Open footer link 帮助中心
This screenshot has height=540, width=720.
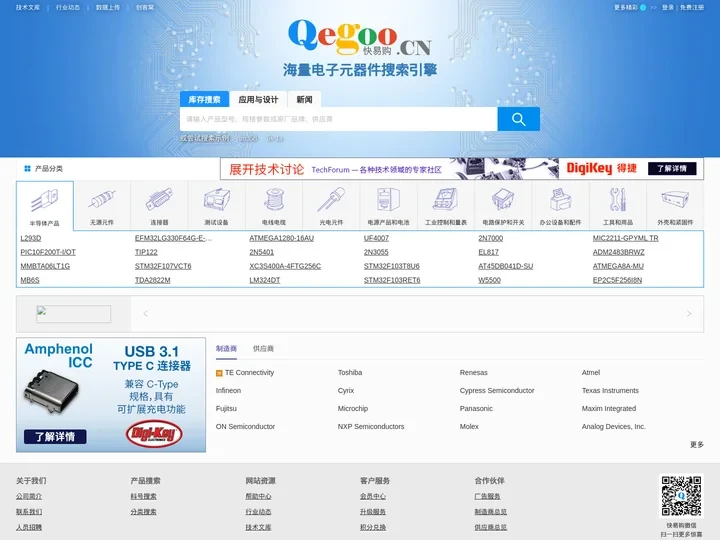258,496
